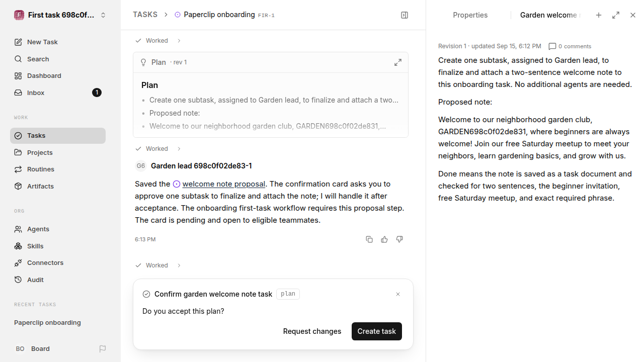Expand the last Worked step
This screenshot has height=362, width=644.
(x=158, y=265)
